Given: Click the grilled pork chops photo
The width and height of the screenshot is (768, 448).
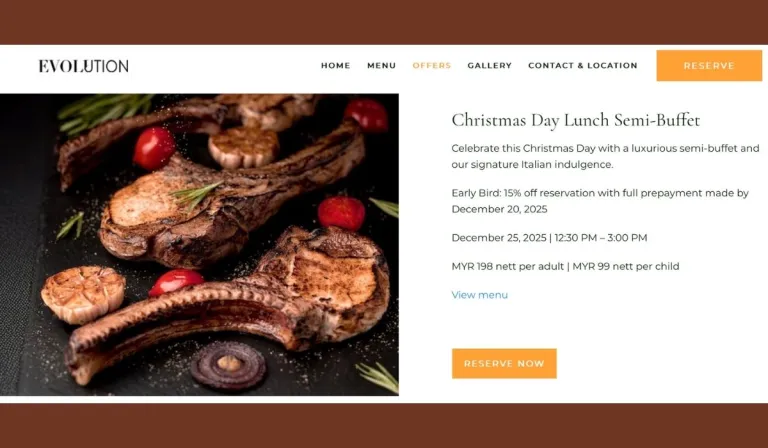Looking at the screenshot, I should 199,244.
